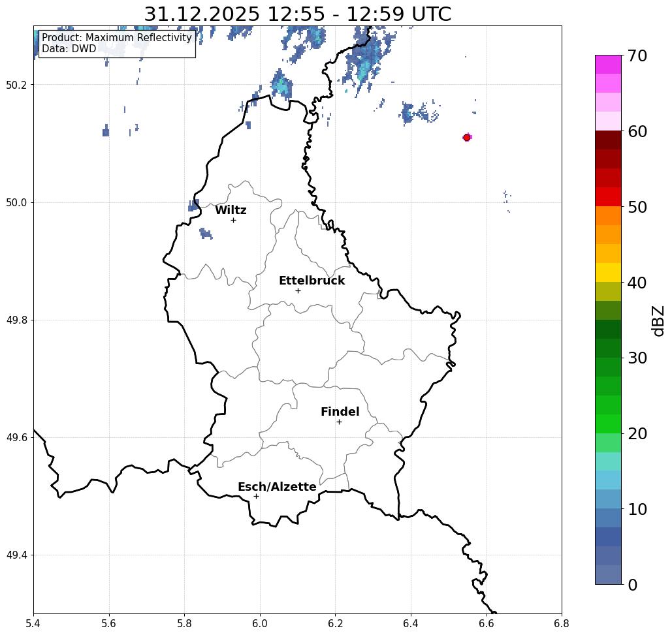Click the longitude 6.8 axis label
This screenshot has width=672, height=635.
(x=562, y=623)
